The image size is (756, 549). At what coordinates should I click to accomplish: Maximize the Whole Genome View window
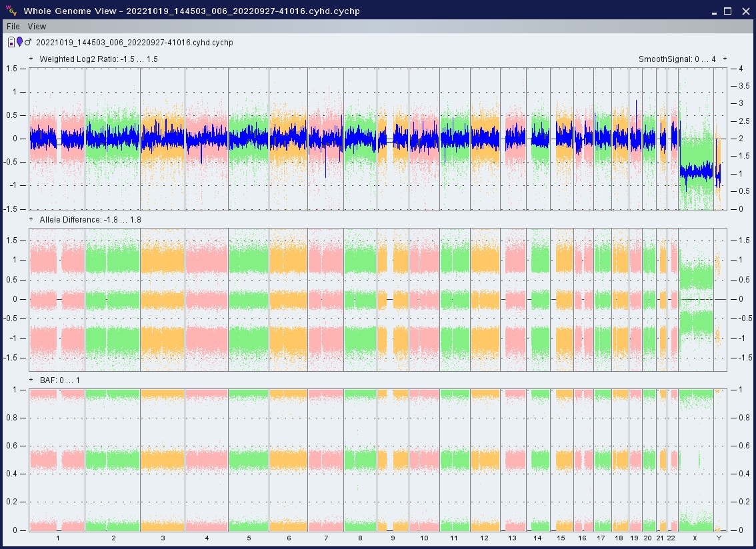(x=727, y=11)
